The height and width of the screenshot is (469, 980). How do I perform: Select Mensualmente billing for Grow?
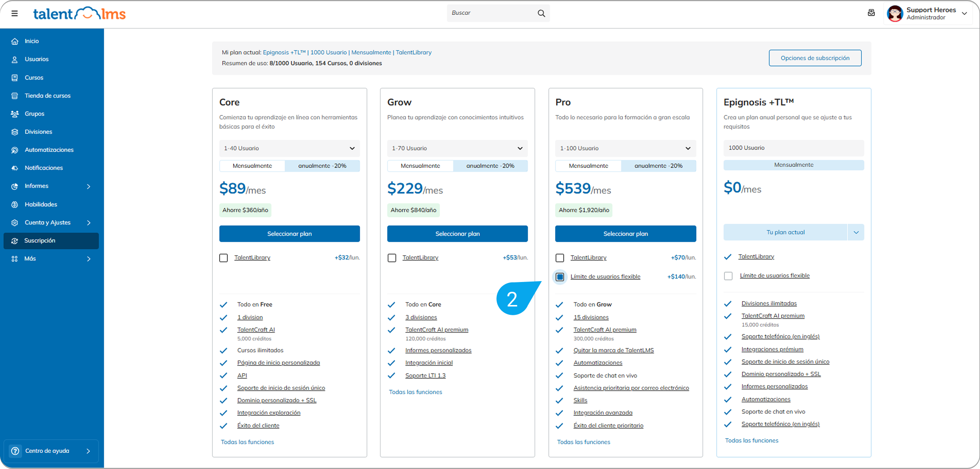click(x=420, y=166)
